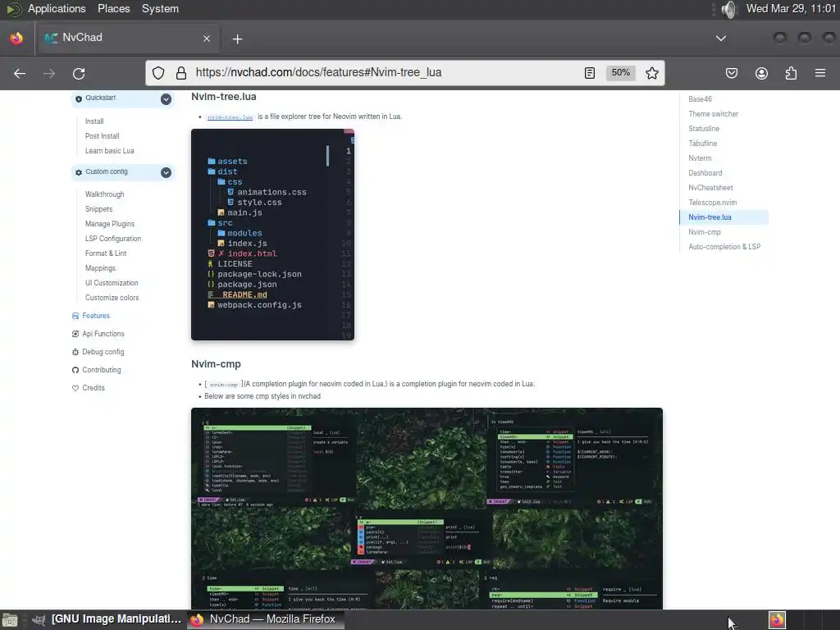840x630 pixels.
Task: Select NvChad Mozilla Firefox taskbar button
Action: click(266, 619)
